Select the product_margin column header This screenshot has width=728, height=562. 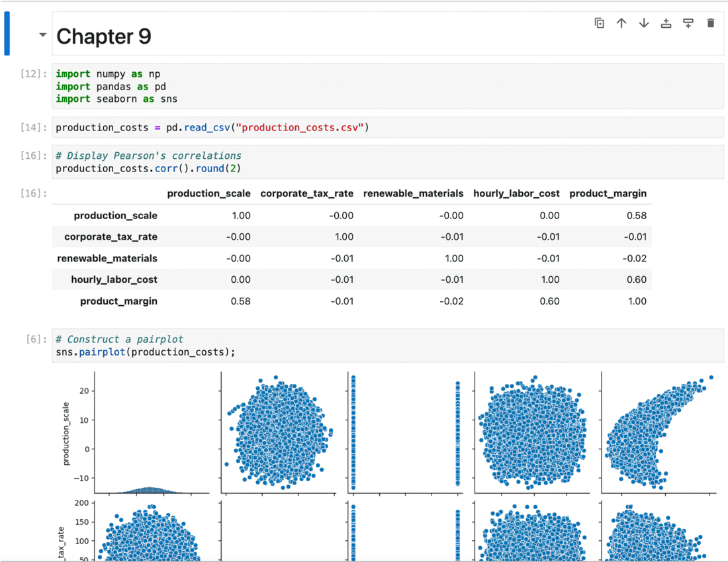(608, 193)
